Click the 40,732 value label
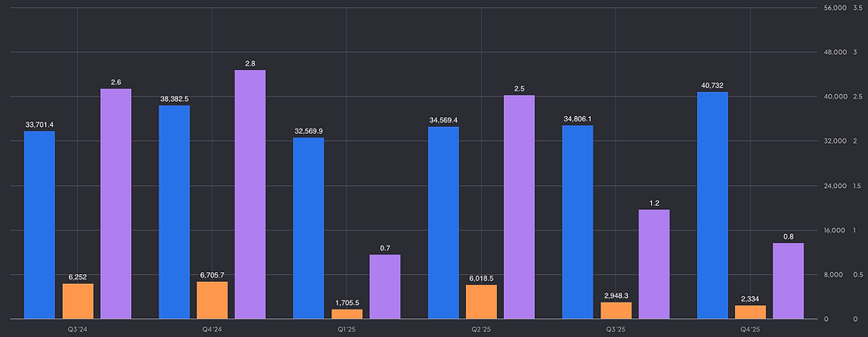The width and height of the screenshot is (868, 337). coord(712,85)
